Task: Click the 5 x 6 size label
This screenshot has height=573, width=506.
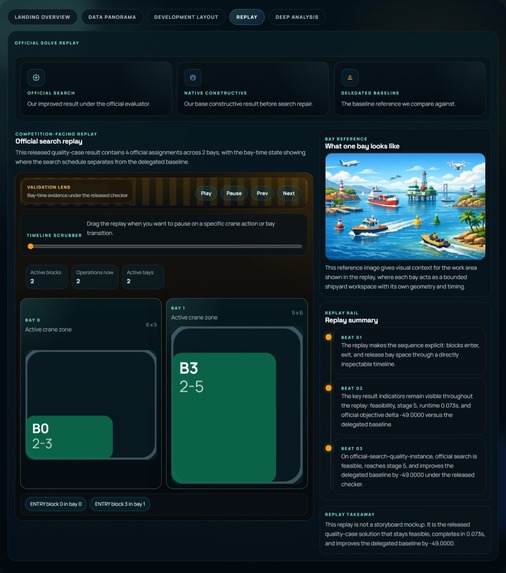Action: (x=297, y=313)
